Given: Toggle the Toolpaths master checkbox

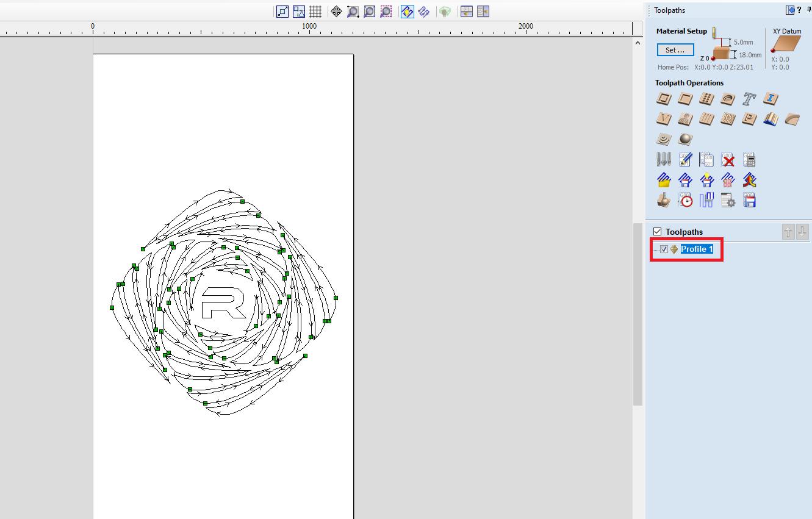Looking at the screenshot, I should [657, 232].
